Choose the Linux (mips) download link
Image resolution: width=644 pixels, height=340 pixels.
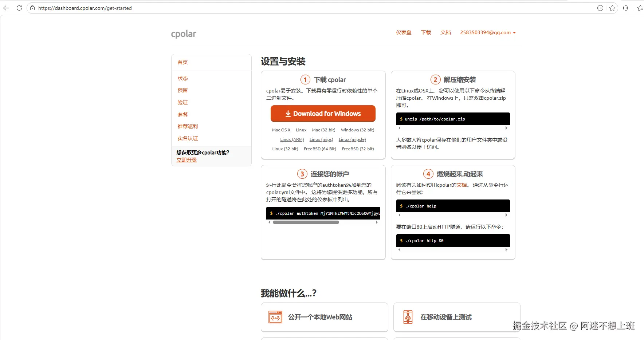[x=321, y=139]
